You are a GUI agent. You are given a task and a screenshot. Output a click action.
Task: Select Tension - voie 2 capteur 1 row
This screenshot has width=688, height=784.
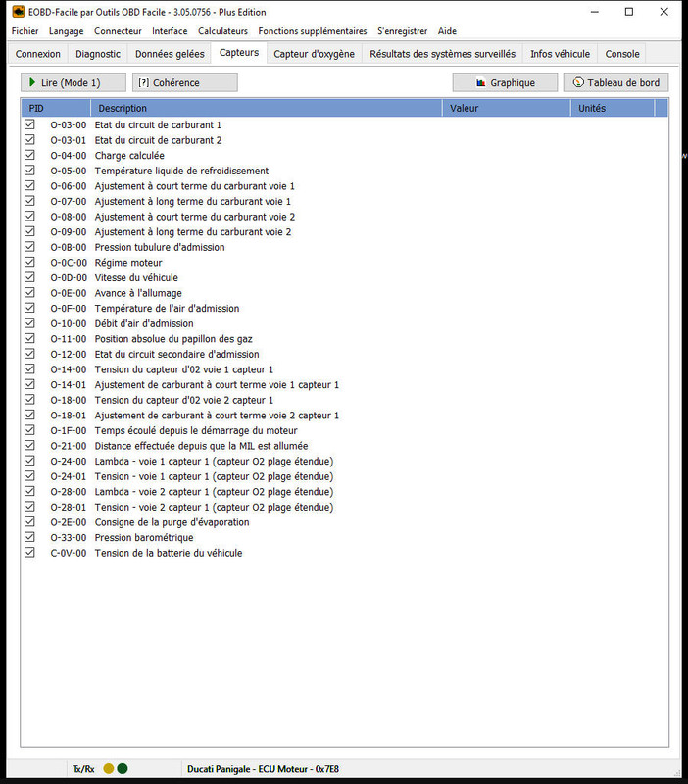[344, 507]
